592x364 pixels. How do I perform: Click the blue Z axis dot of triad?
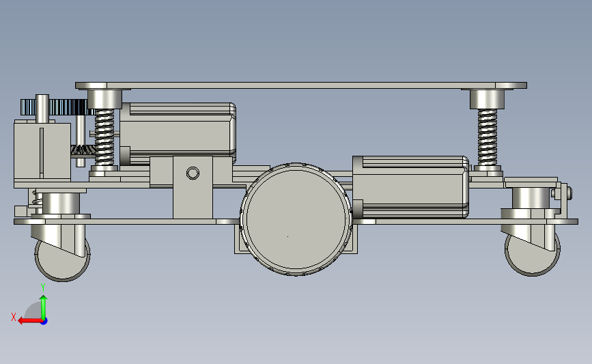(44, 322)
